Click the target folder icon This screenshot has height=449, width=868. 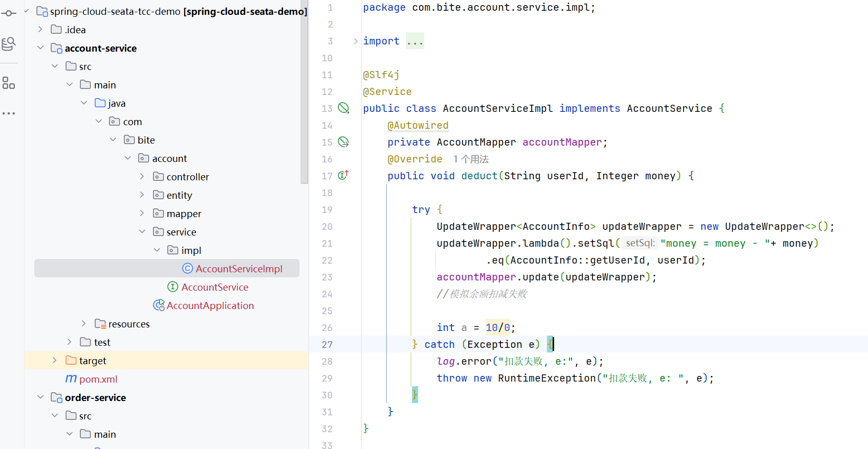click(x=71, y=360)
